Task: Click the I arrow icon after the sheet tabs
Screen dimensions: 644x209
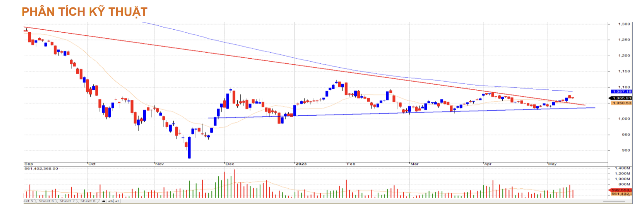Action: click(117, 201)
